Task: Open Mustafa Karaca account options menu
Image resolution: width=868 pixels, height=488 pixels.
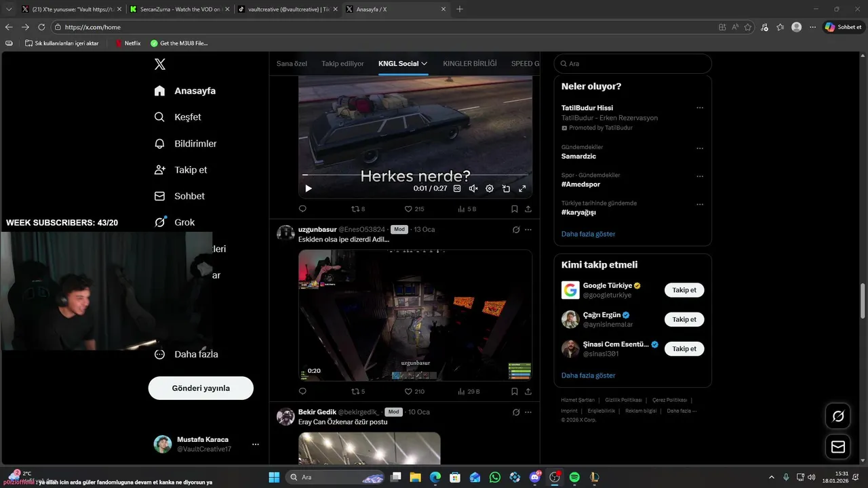Action: 256,445
